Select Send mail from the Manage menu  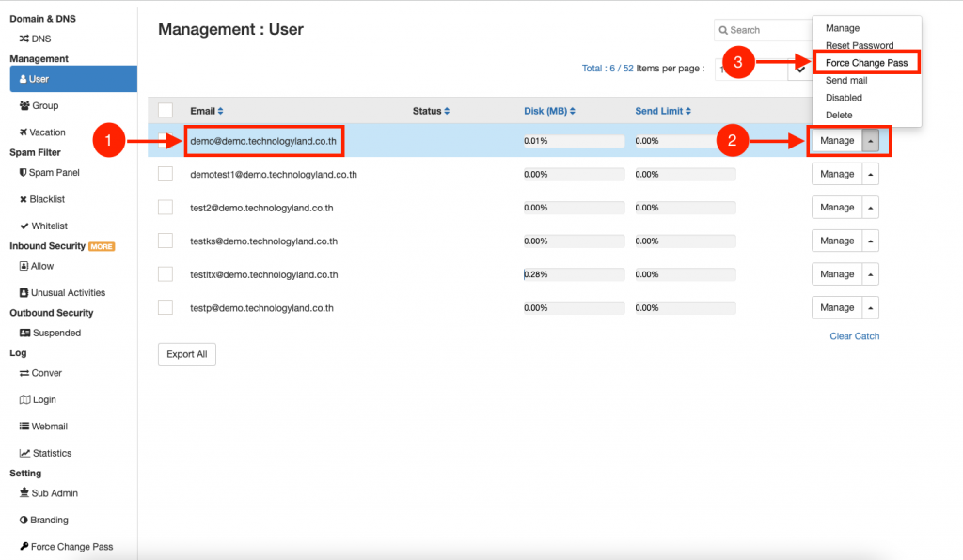click(x=849, y=80)
